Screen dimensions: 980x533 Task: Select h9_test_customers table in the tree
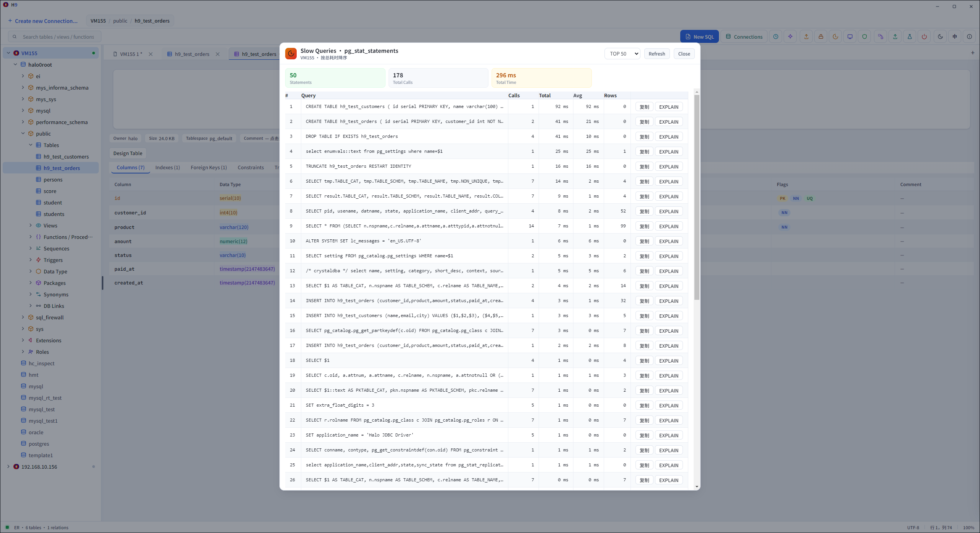point(66,157)
